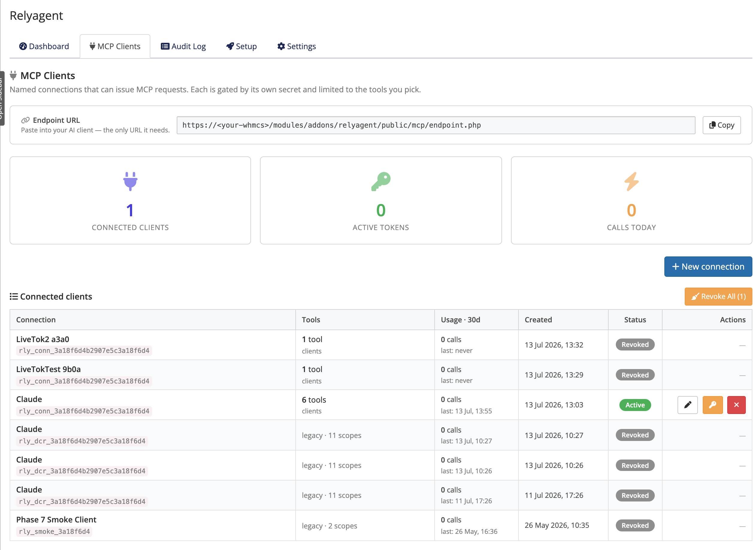756x550 pixels.
Task: Select the LiveTokTest 9b0a connection name
Action: (48, 369)
